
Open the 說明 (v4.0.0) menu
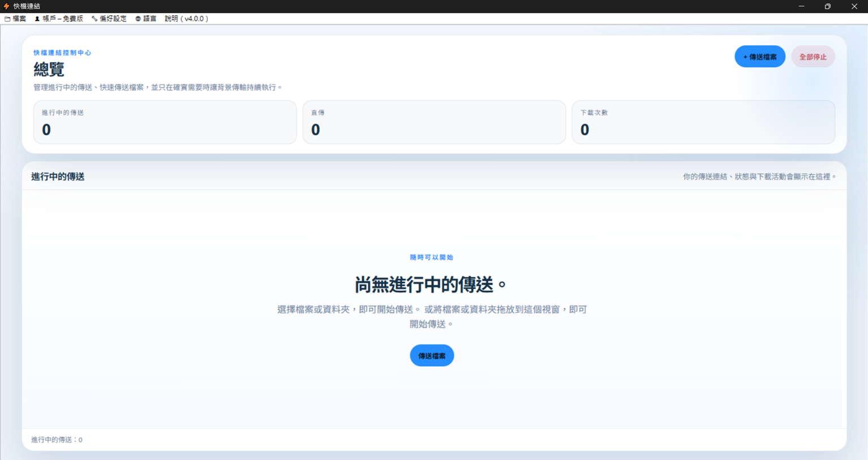click(x=187, y=19)
